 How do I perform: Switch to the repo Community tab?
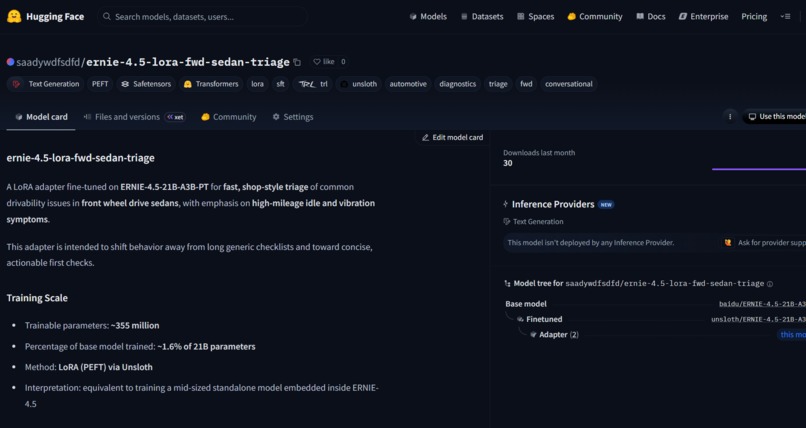point(228,117)
